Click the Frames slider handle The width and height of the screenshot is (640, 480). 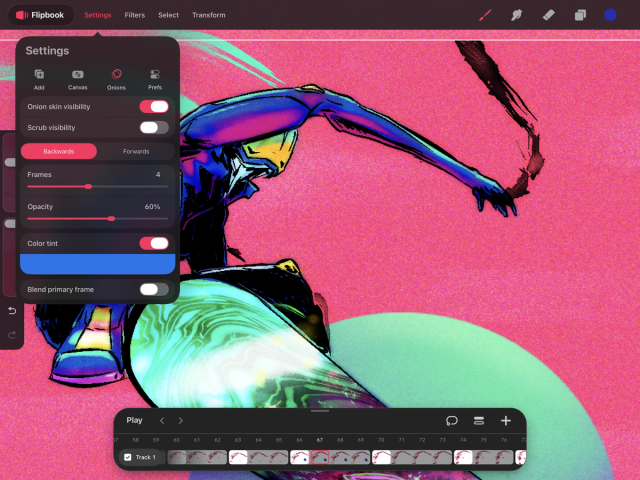click(x=88, y=187)
